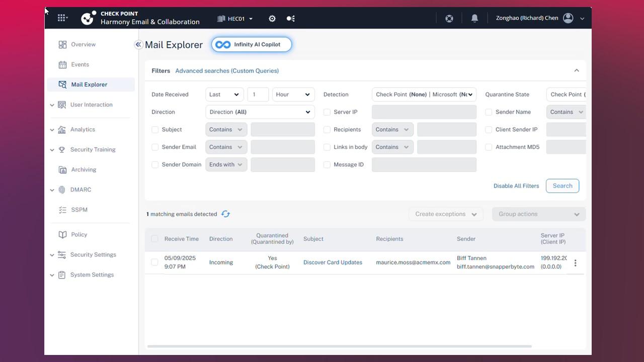This screenshot has width=644, height=362.
Task: Enable the Sender Domain filter checkbox
Action: tap(155, 165)
